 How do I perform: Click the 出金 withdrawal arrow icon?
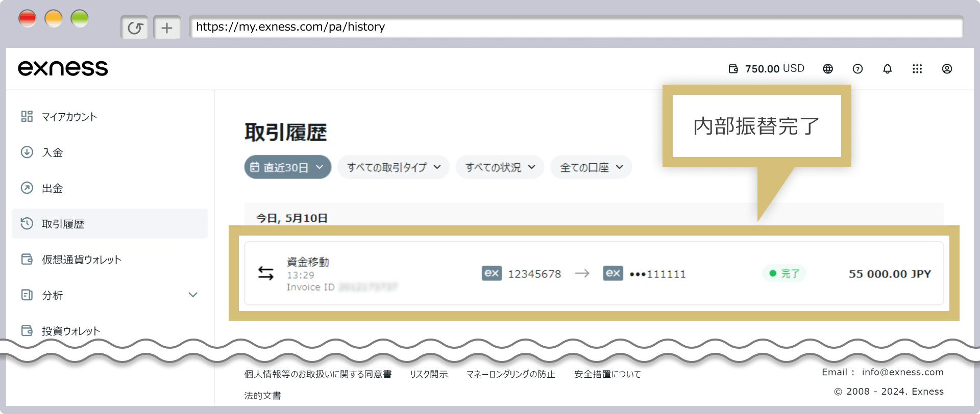coord(27,188)
